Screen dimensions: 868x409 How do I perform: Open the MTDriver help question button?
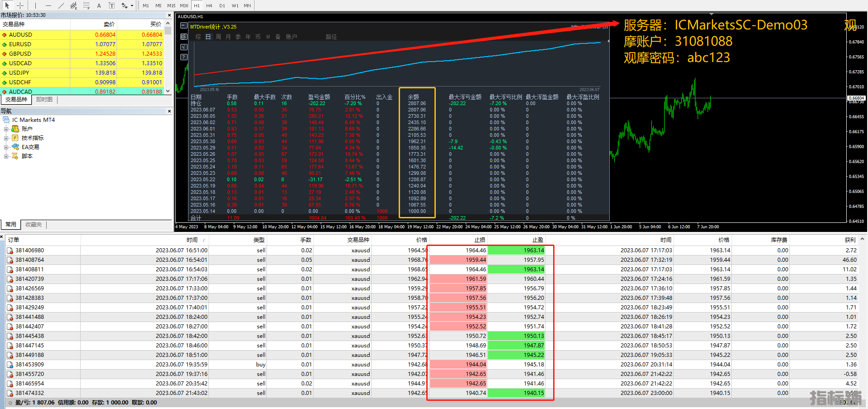183,57
